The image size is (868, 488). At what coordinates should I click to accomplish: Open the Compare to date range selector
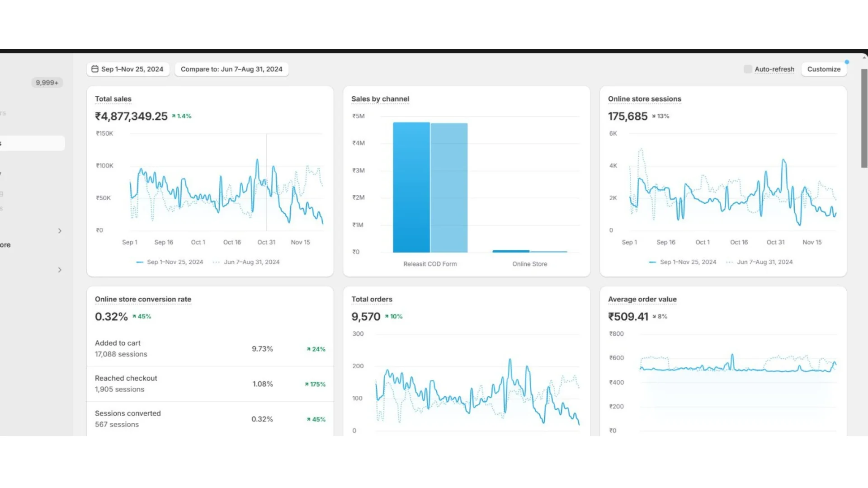click(231, 69)
